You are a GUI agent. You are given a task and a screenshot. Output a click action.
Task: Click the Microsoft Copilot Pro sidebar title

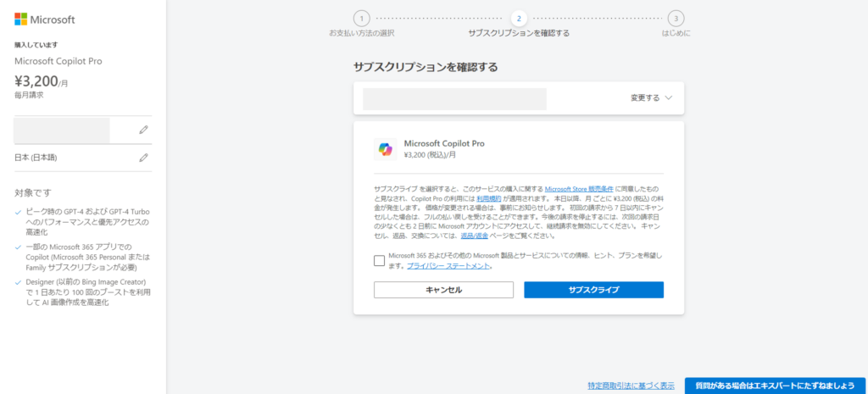[58, 61]
